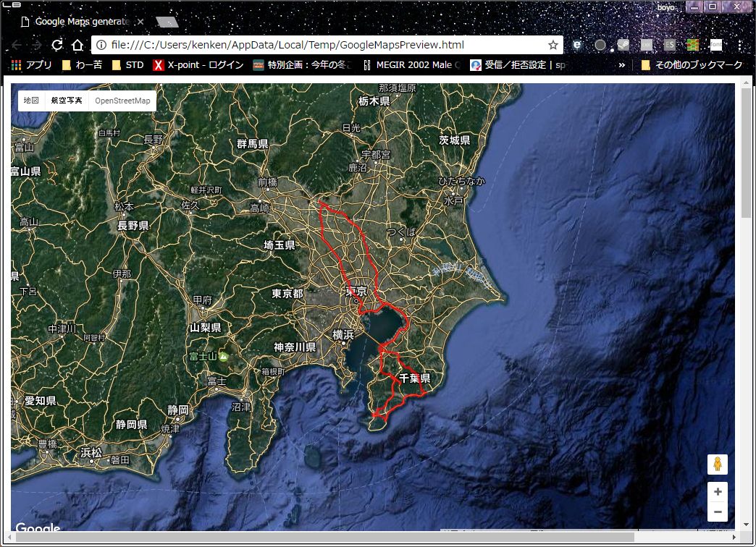Click the horizontal scrollbar thumb
756x547 pixels.
(x=324, y=537)
